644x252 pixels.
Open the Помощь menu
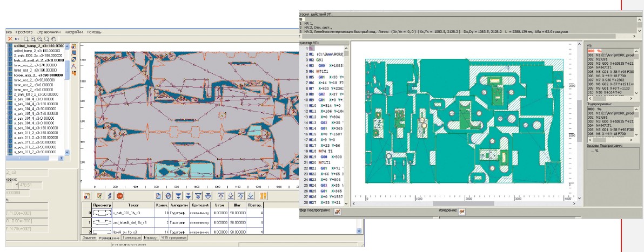[94, 32]
